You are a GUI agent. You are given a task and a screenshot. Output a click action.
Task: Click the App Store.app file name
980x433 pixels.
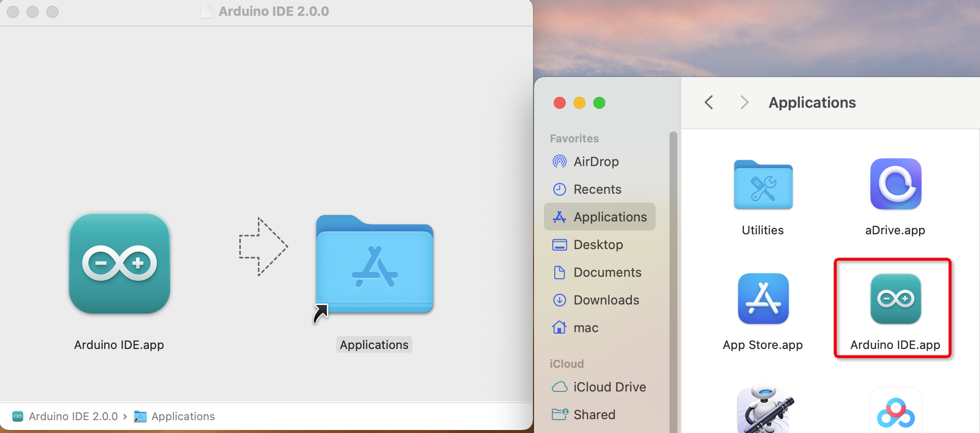pos(763,345)
